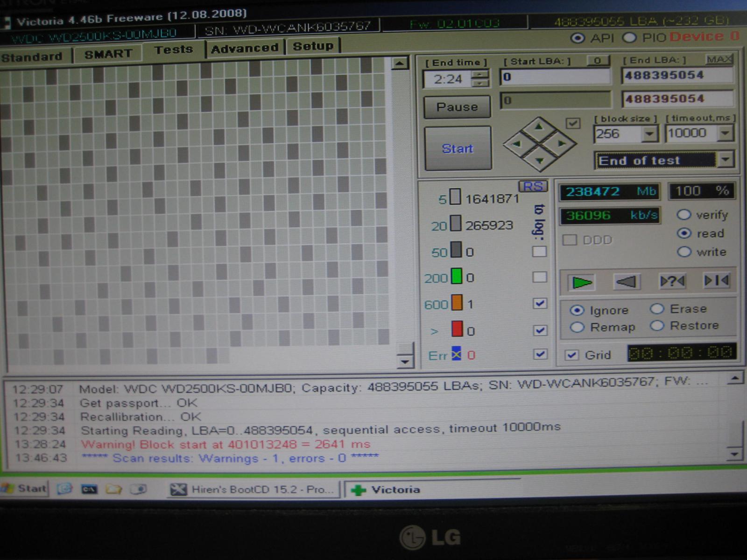Click the End time field showing 2:24
The width and height of the screenshot is (747, 560).
coord(447,79)
